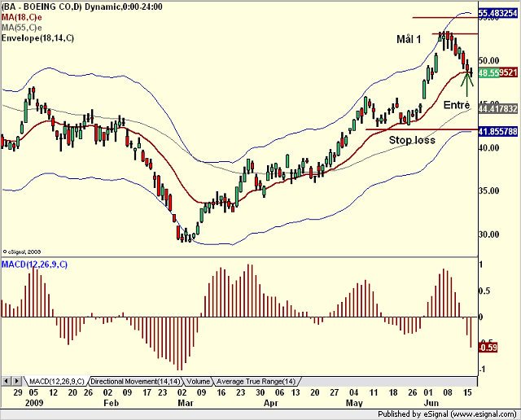Click the May month label on time axis
521x420 pixels.
tap(354, 403)
